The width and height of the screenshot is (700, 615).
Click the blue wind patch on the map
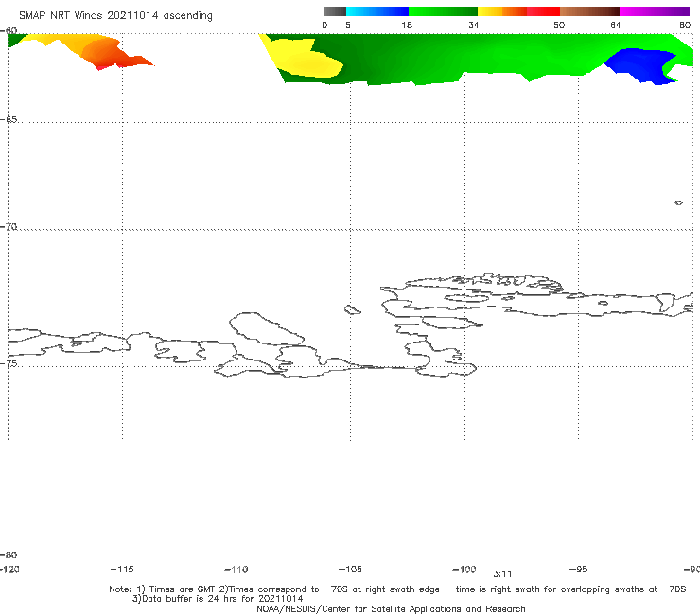(x=640, y=65)
